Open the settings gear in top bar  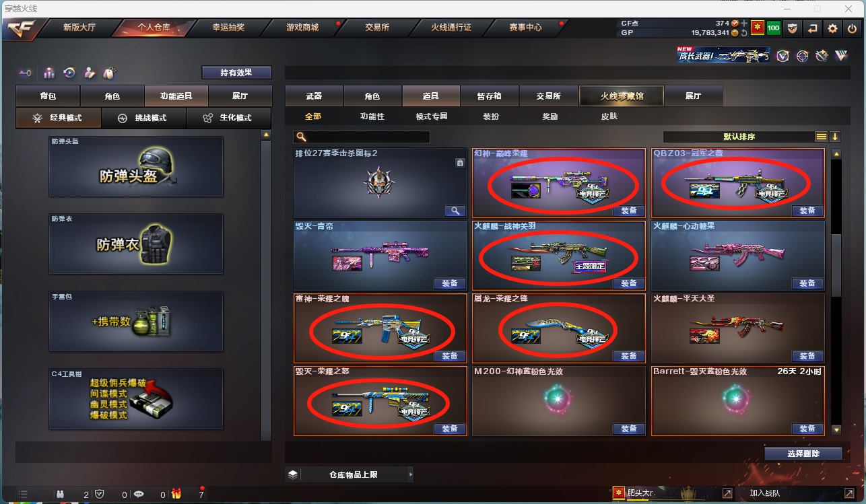pos(833,28)
